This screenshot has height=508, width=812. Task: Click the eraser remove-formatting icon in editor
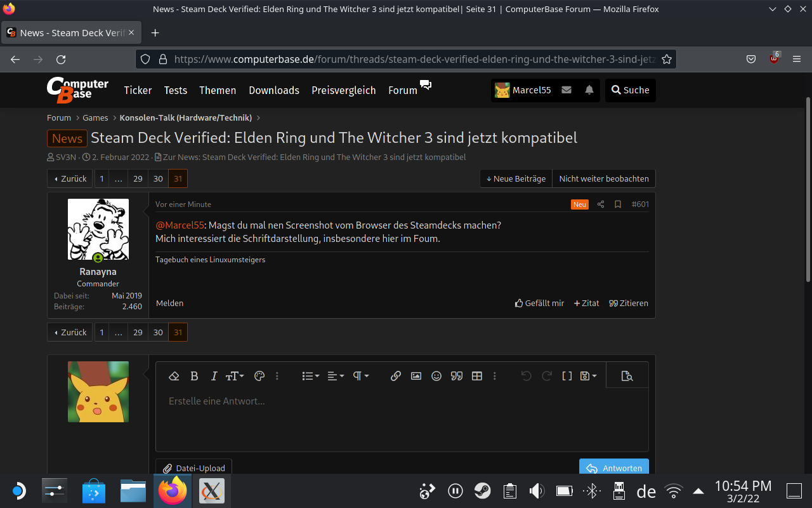pos(174,376)
